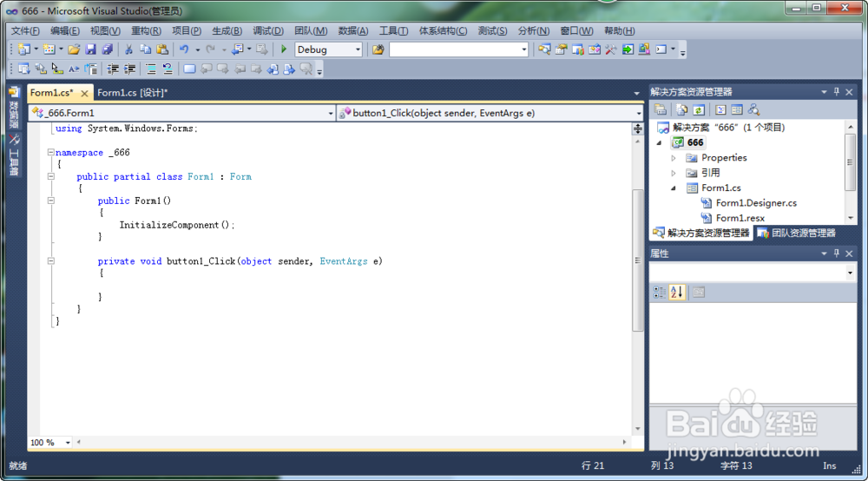Click the Cut scissors icon
868x481 pixels.
click(128, 49)
